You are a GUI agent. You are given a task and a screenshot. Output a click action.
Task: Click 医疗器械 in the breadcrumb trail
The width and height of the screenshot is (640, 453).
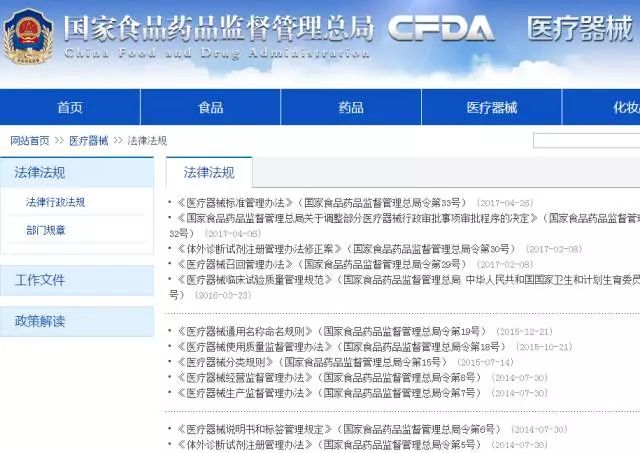tap(88, 141)
